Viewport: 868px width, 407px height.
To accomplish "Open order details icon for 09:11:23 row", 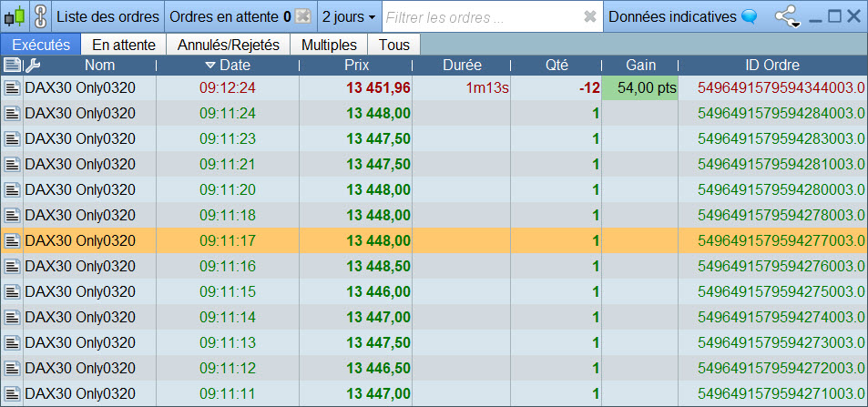I will [12, 139].
